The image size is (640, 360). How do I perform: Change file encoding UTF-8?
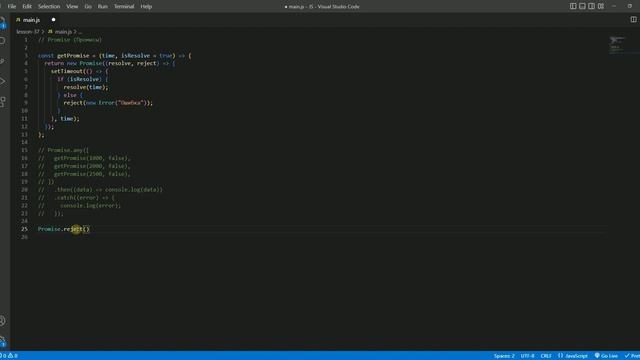527,356
